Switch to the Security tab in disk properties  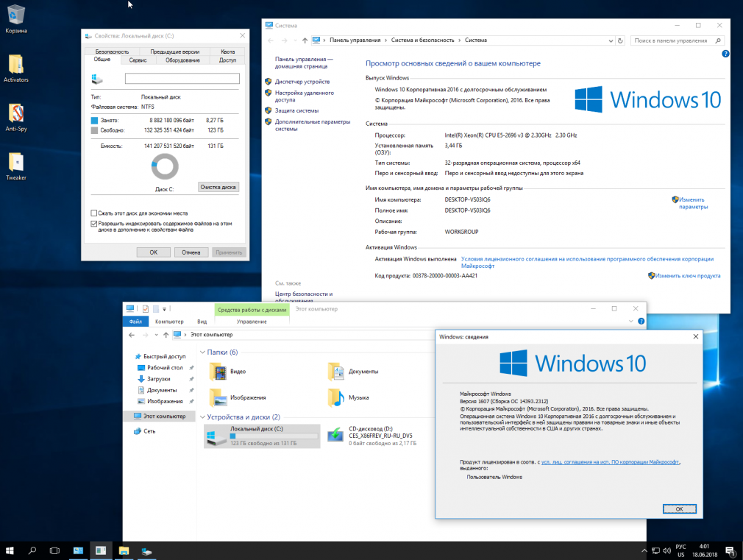pos(112,52)
